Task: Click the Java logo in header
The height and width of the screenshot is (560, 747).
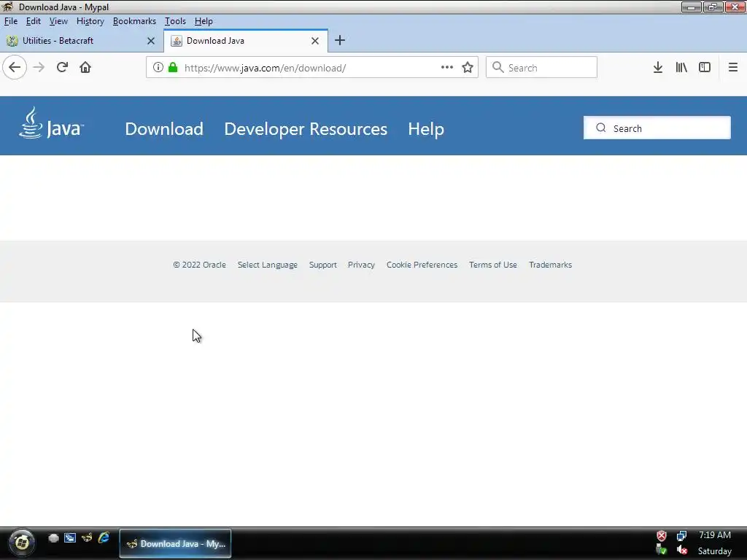Action: (51, 122)
